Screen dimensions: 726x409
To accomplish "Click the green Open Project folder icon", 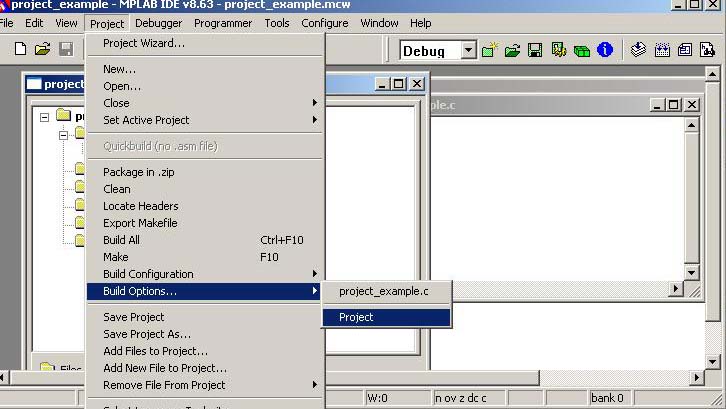I will coord(512,50).
